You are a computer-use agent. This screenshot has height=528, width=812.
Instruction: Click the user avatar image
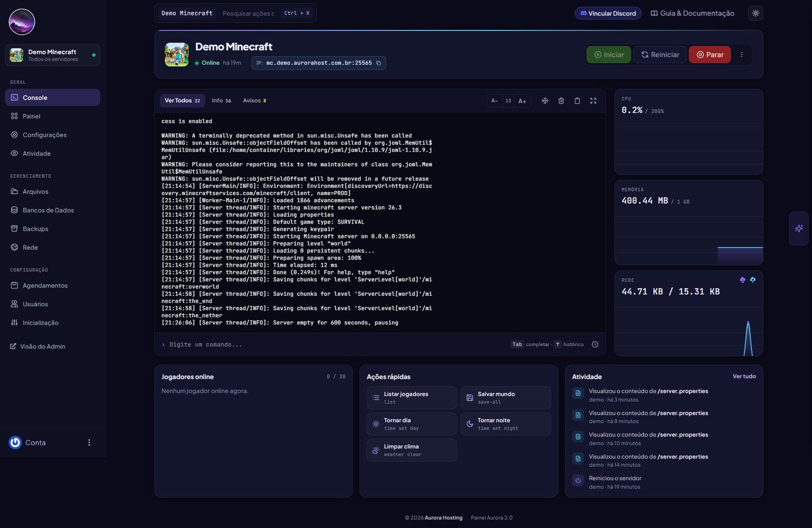22,22
